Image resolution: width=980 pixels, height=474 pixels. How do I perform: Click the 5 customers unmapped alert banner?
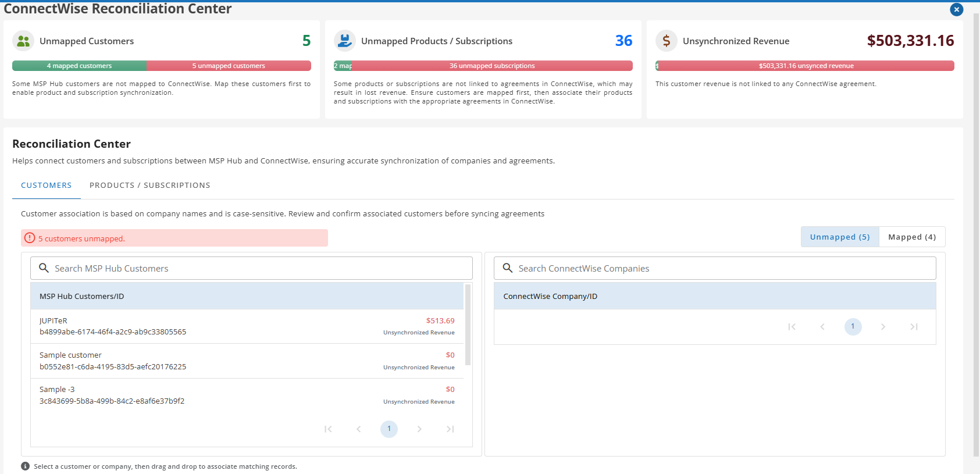[x=174, y=238]
